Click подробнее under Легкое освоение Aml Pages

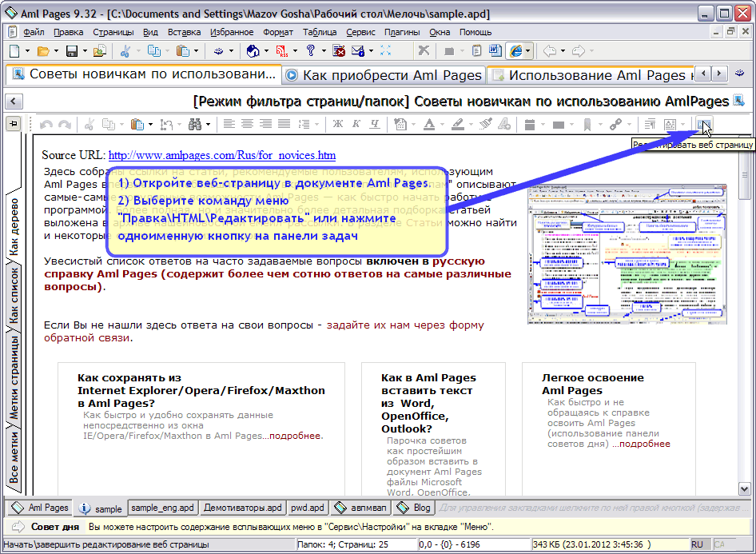click(645, 444)
